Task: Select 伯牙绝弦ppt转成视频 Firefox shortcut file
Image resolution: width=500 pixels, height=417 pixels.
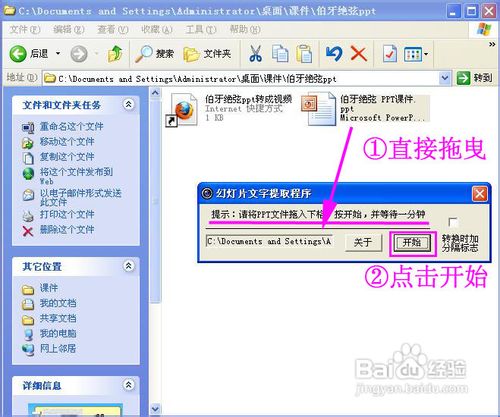Action: tap(229, 109)
